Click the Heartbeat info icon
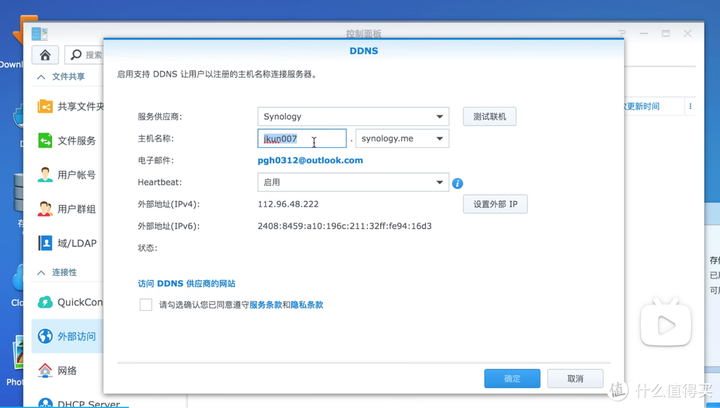Screen dimensions: 720x408 click(458, 184)
